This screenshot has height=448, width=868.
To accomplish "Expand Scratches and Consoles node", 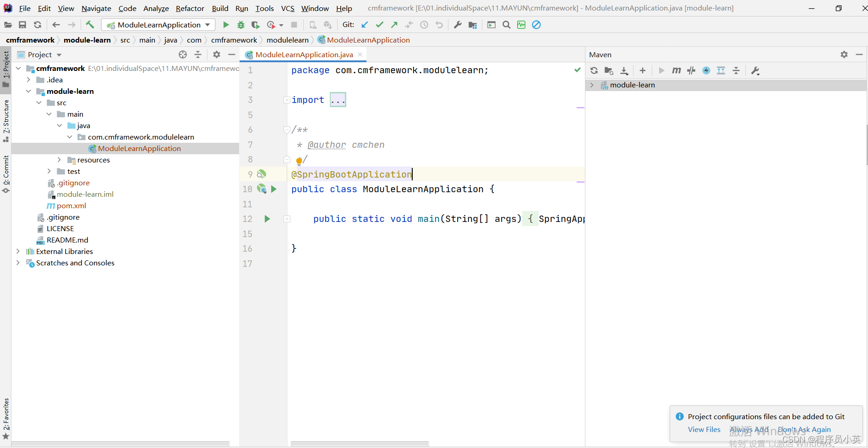I will click(x=18, y=263).
